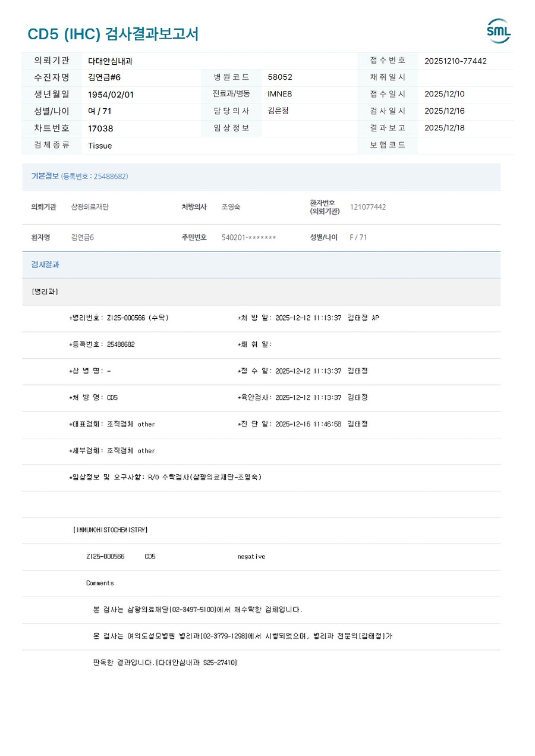This screenshot has height=756, width=535.
Task: Click the final comment line with 'S25-27410'
Action: click(x=165, y=663)
